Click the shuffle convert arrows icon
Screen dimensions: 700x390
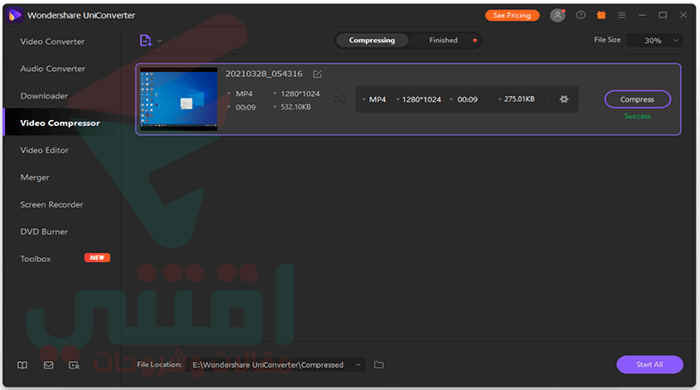click(x=339, y=99)
